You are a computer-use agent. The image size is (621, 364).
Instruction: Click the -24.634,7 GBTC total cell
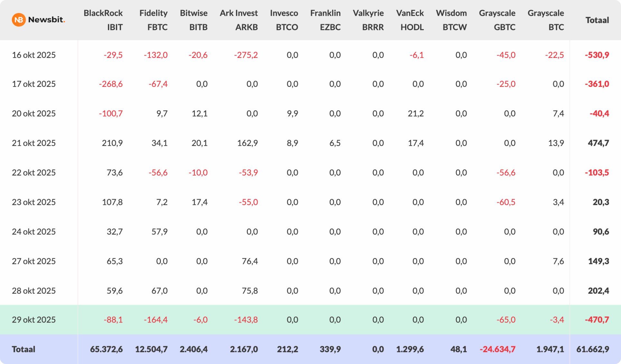click(x=497, y=349)
